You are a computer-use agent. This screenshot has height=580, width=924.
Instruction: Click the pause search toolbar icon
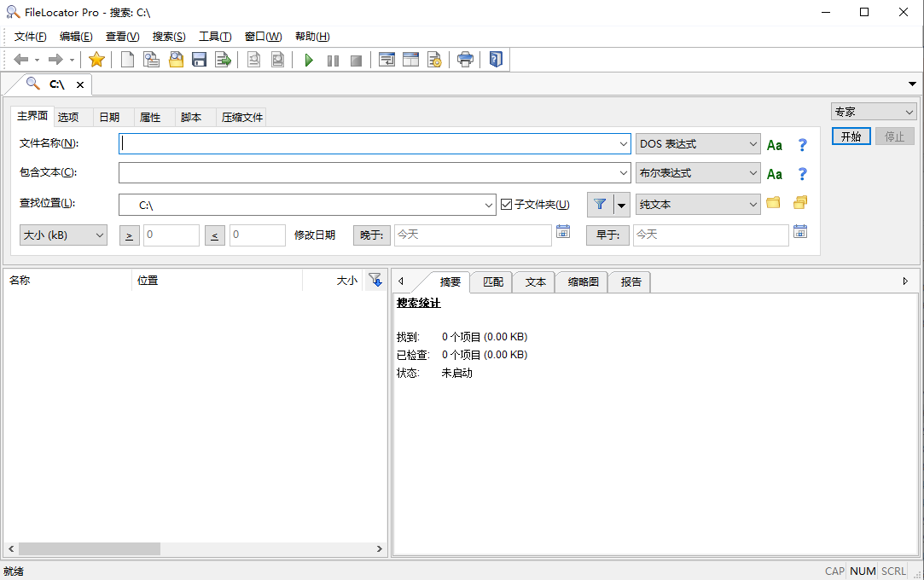(x=333, y=60)
